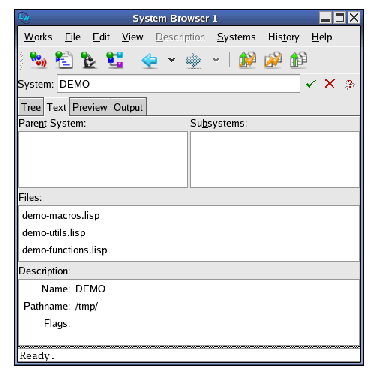Open the forward history dropdown arrow
This screenshot has width=379, height=377.
coord(216,60)
